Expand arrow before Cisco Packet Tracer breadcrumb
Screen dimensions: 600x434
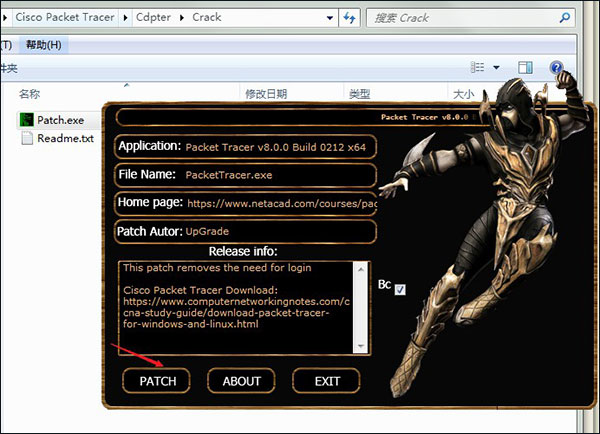(x=5, y=18)
